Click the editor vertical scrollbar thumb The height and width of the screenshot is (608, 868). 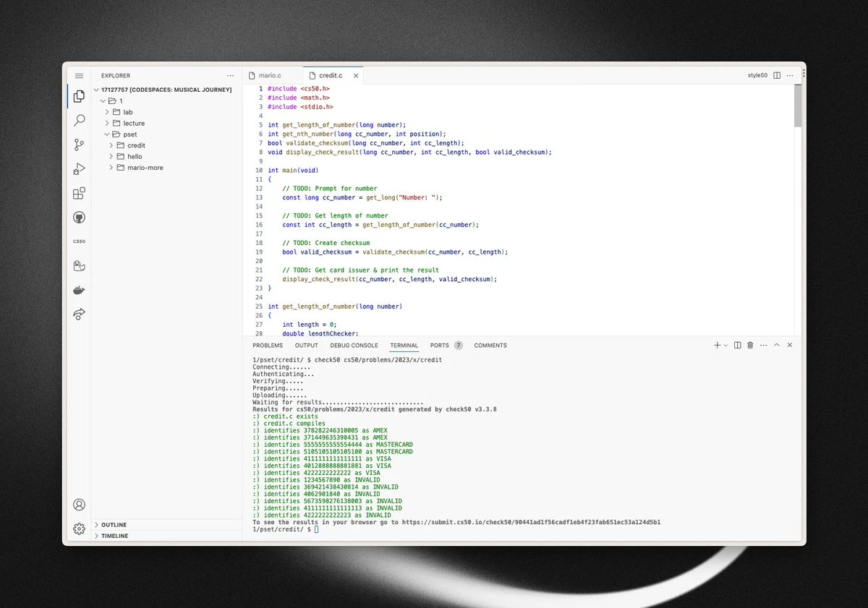tap(798, 106)
